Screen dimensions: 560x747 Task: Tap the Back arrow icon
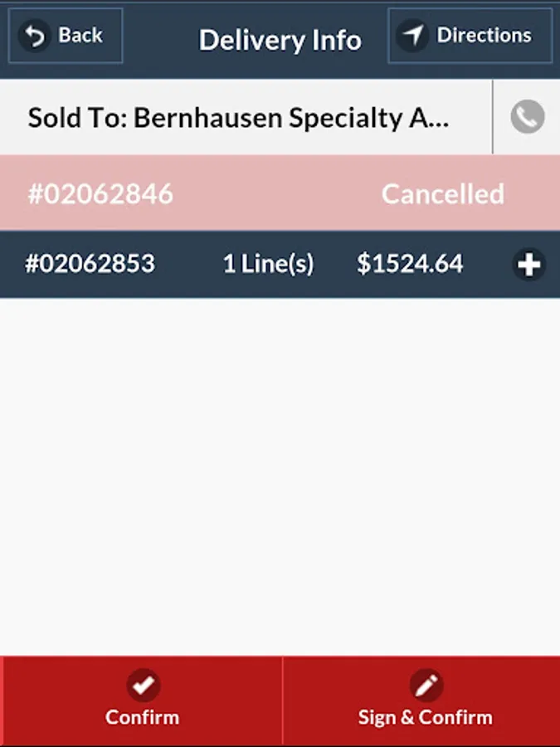tap(35, 36)
